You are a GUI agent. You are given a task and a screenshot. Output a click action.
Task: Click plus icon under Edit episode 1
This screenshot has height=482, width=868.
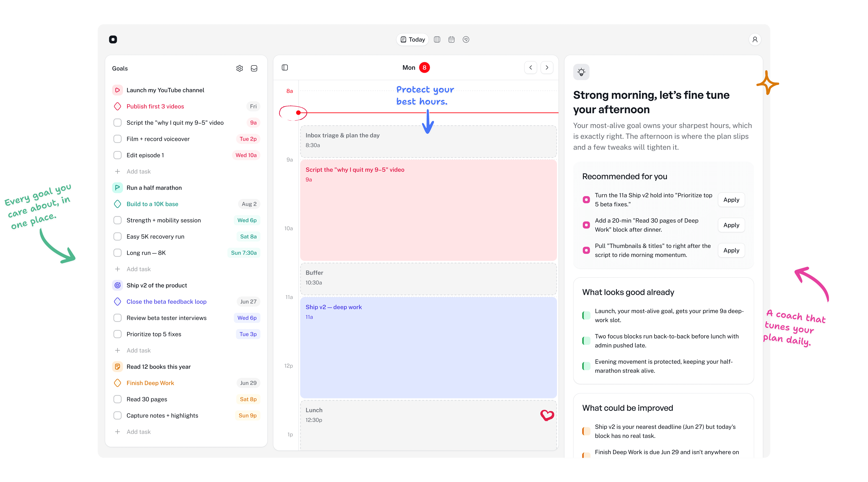click(x=117, y=172)
